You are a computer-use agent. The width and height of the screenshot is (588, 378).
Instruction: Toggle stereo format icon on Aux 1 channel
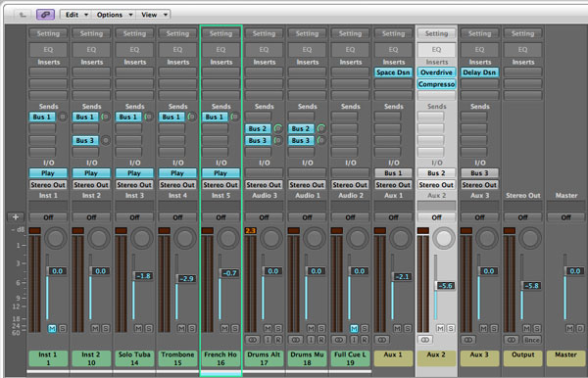pyautogui.click(x=382, y=340)
